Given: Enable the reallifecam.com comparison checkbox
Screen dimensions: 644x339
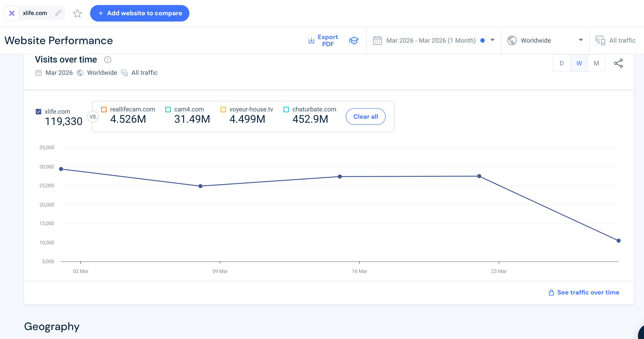Looking at the screenshot, I should pos(104,110).
